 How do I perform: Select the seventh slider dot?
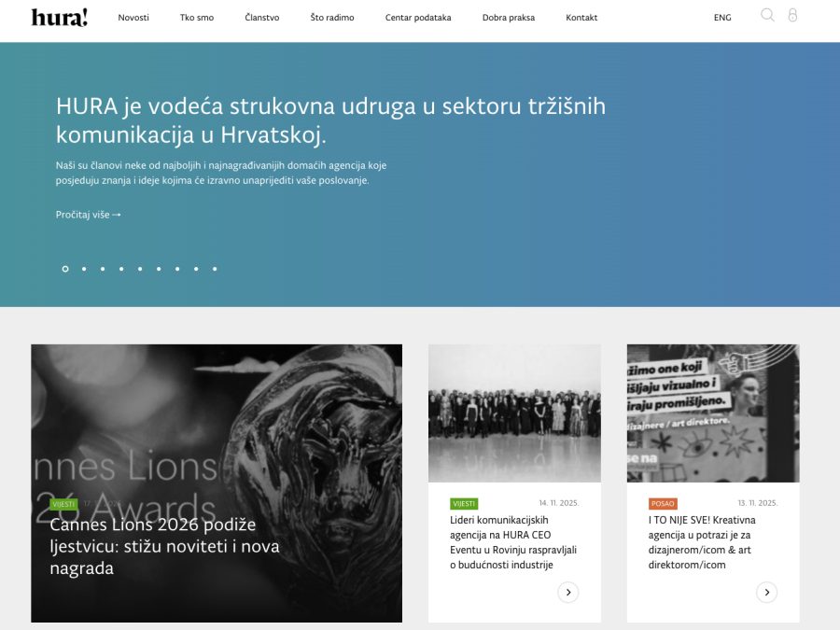(177, 269)
